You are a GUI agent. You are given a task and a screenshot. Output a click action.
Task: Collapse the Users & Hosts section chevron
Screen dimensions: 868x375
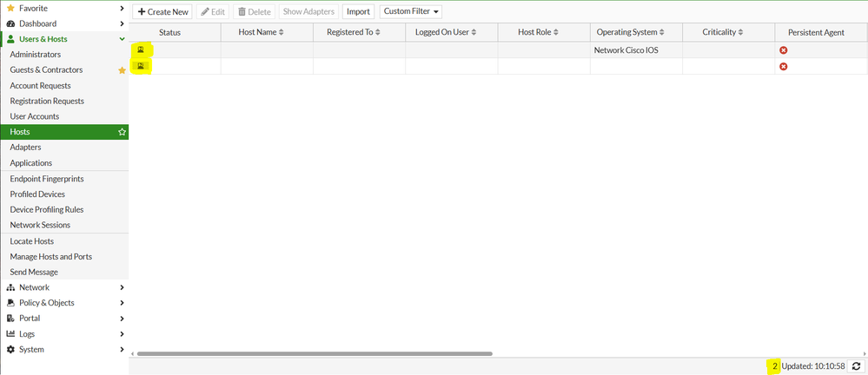122,39
